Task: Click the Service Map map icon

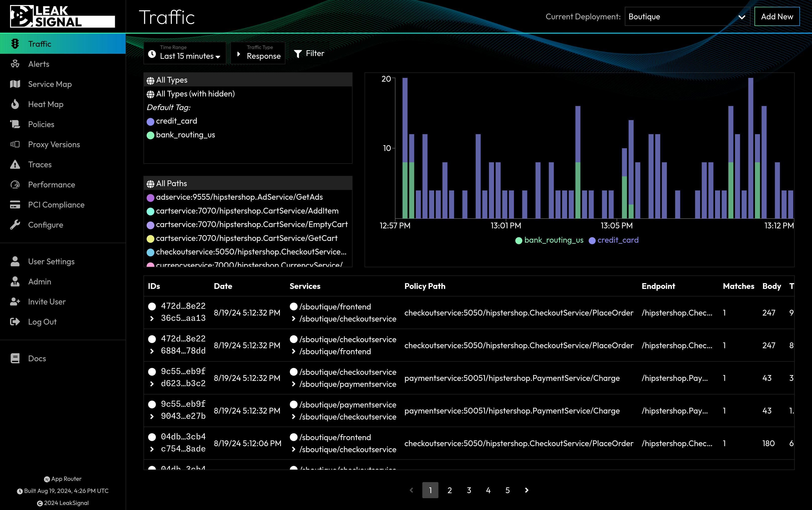Action: (15, 84)
